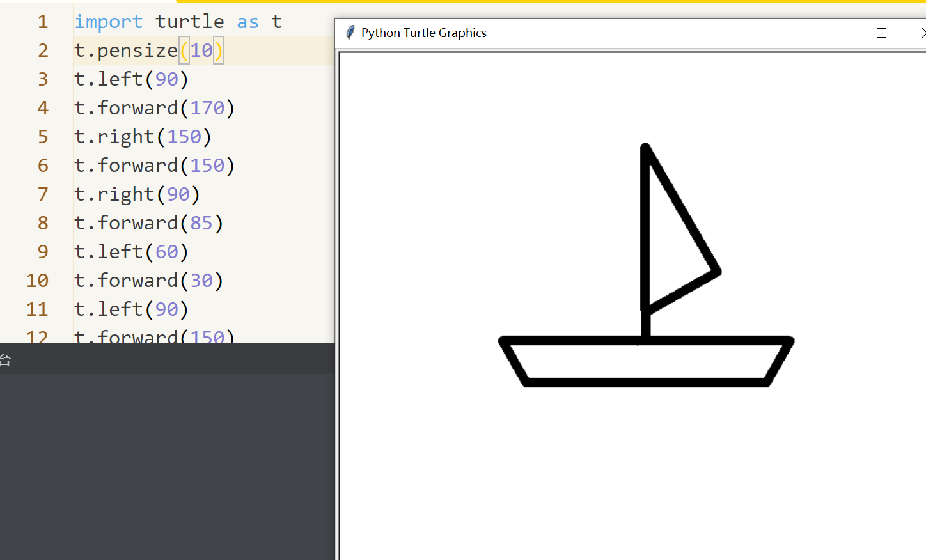
Task: Click the console panel header bar
Action: coord(167,359)
